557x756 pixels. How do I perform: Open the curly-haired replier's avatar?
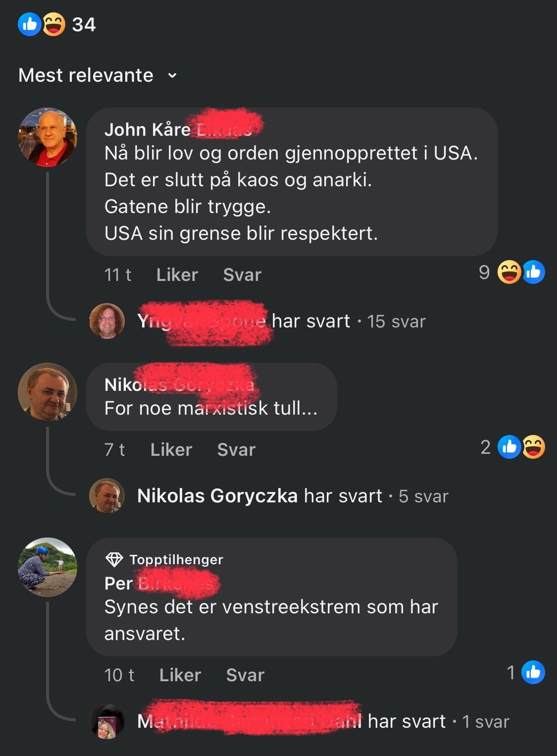point(107,321)
